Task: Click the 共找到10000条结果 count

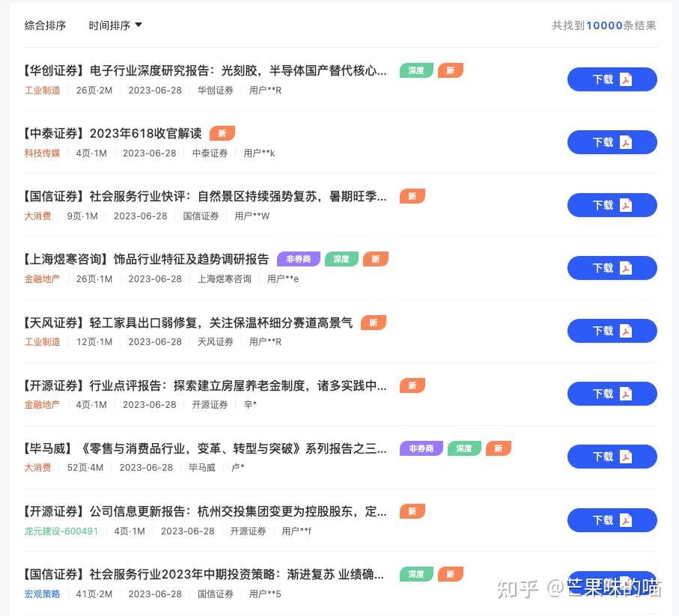Action: [x=604, y=25]
